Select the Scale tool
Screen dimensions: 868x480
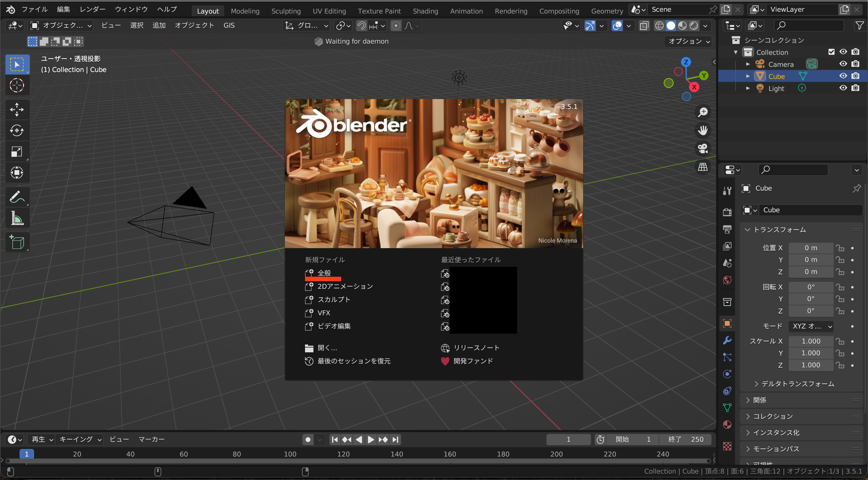(17, 152)
